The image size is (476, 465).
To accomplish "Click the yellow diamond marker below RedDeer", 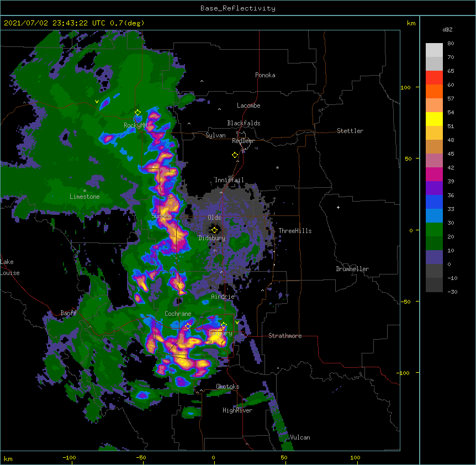I will pyautogui.click(x=235, y=155).
